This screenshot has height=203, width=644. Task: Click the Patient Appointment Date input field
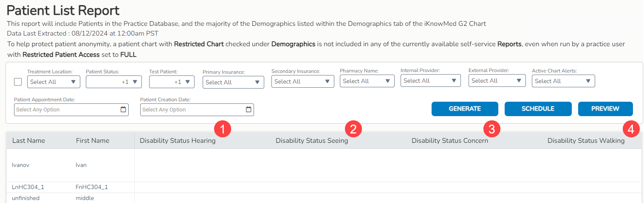coord(66,110)
